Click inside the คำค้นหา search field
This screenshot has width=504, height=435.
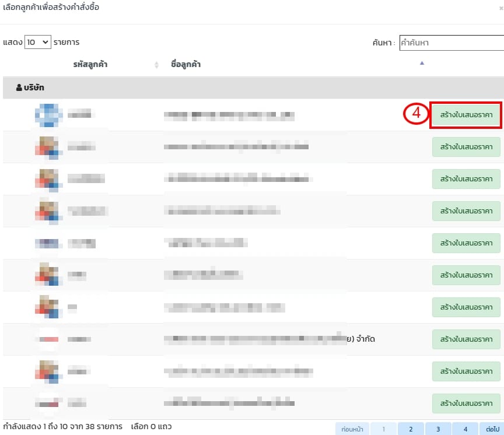pyautogui.click(x=451, y=43)
